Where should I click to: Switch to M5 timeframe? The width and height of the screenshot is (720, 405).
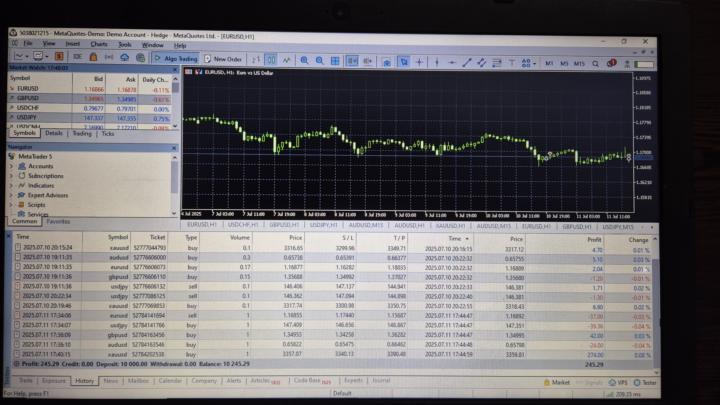coord(564,63)
